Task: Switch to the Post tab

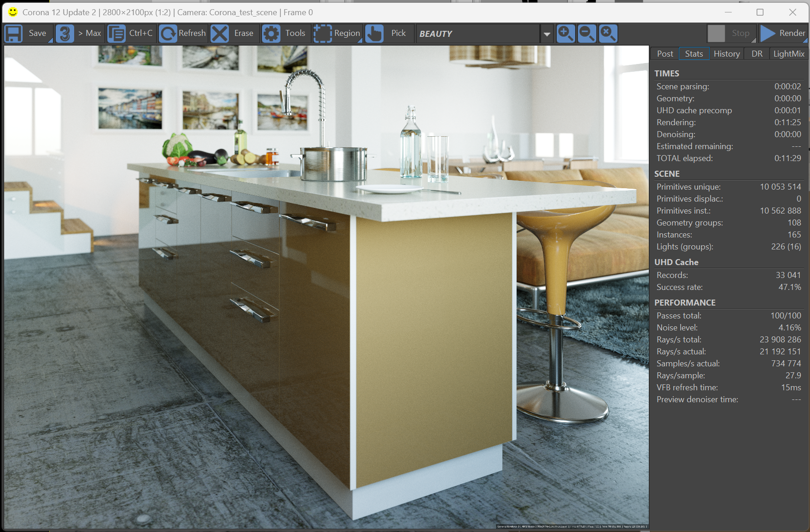Action: click(665, 54)
